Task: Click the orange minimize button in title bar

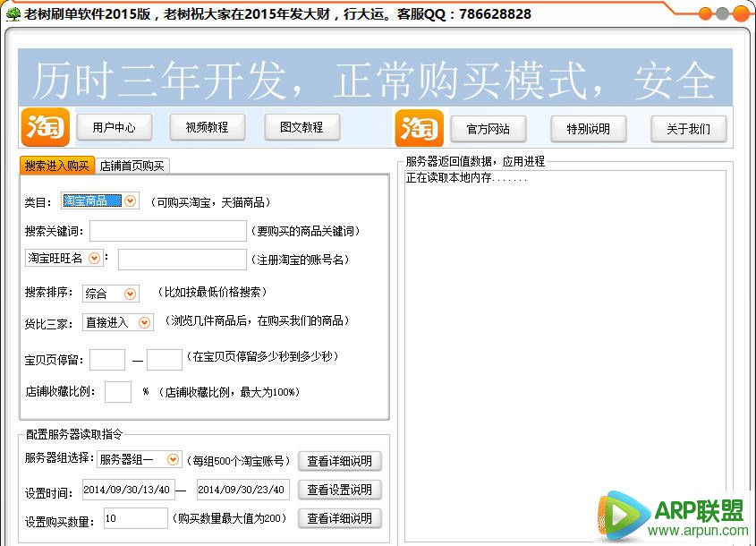Action: click(705, 14)
